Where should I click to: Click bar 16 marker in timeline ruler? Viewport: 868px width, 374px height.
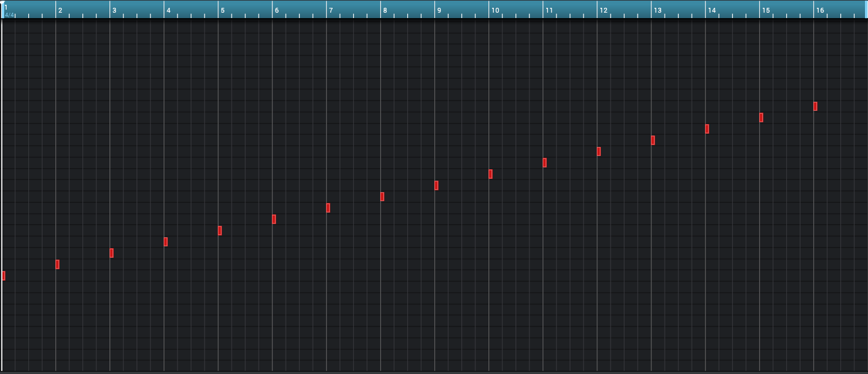click(820, 10)
